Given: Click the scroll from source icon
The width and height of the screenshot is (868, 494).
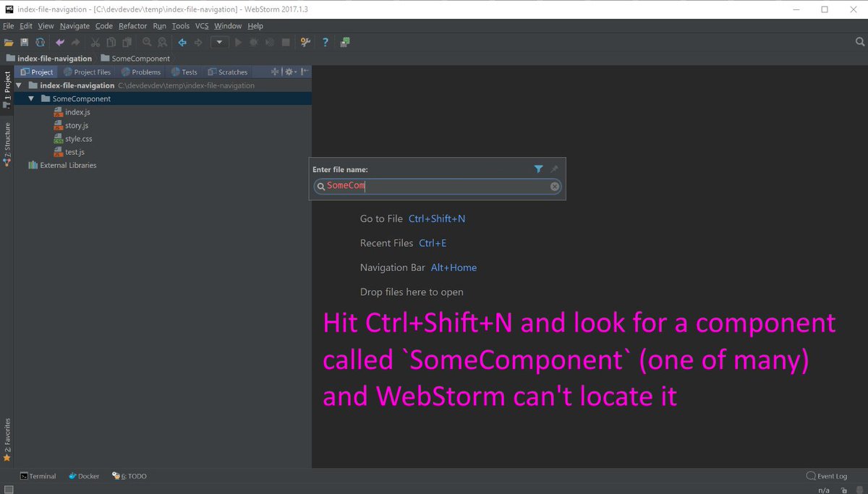Looking at the screenshot, I should click(x=275, y=72).
